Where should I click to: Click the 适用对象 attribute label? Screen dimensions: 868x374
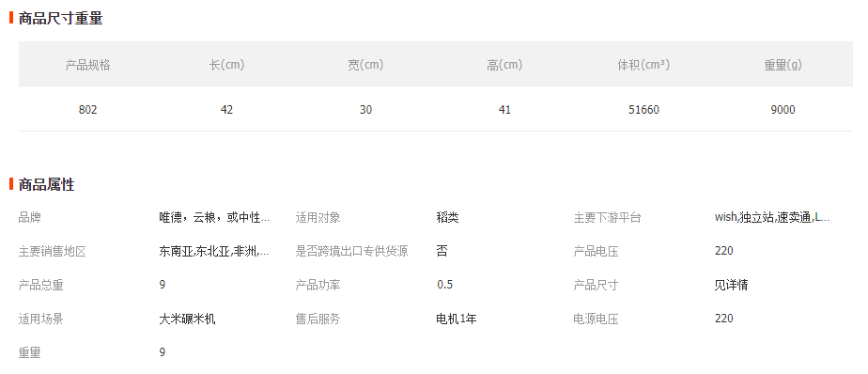(x=318, y=218)
